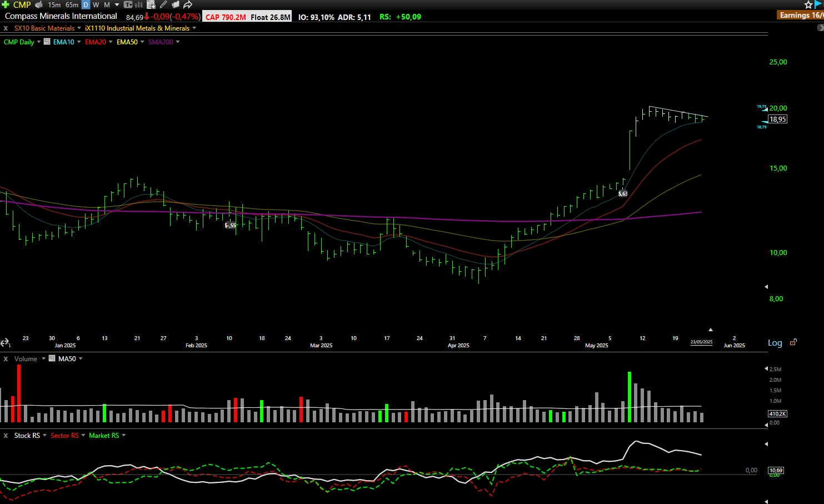Viewport: 824px width, 504px height.
Task: Click the text annotation tool icon
Action: tap(128, 4)
